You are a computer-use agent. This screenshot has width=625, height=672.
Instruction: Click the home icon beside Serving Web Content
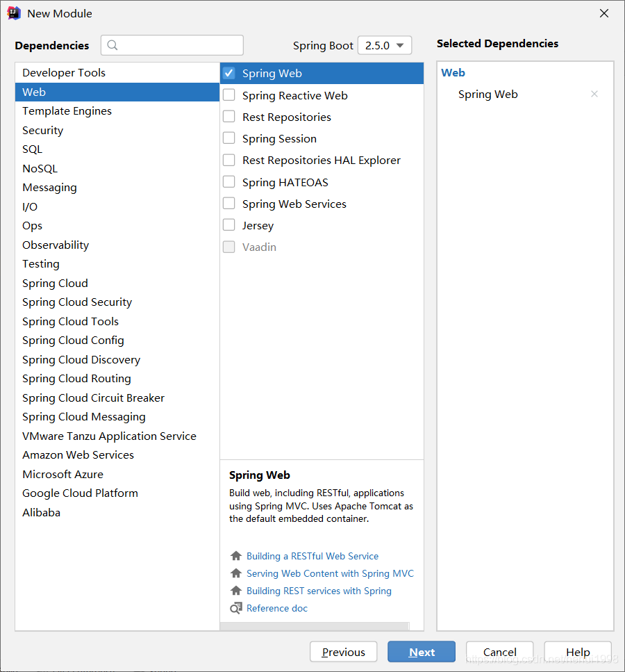point(235,573)
